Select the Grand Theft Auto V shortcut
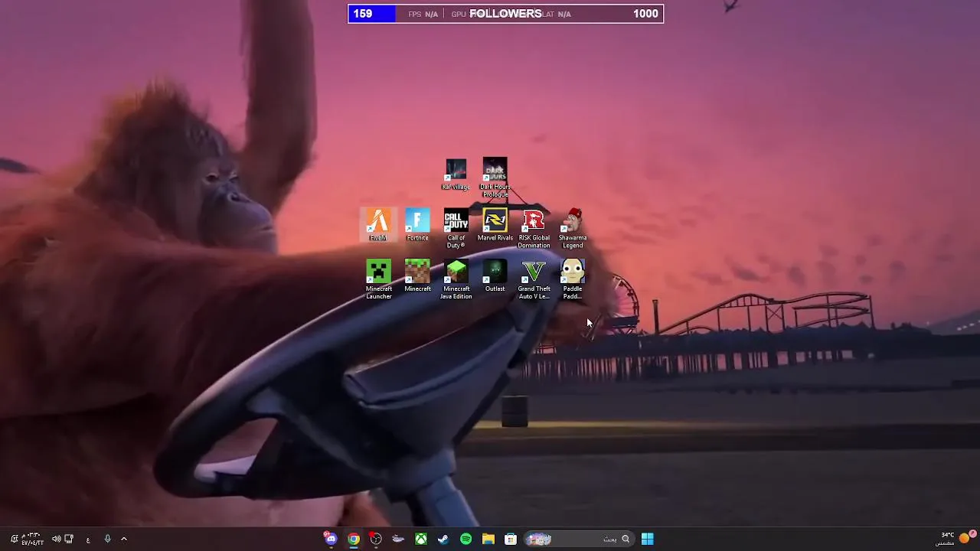The image size is (980, 551). [534, 280]
